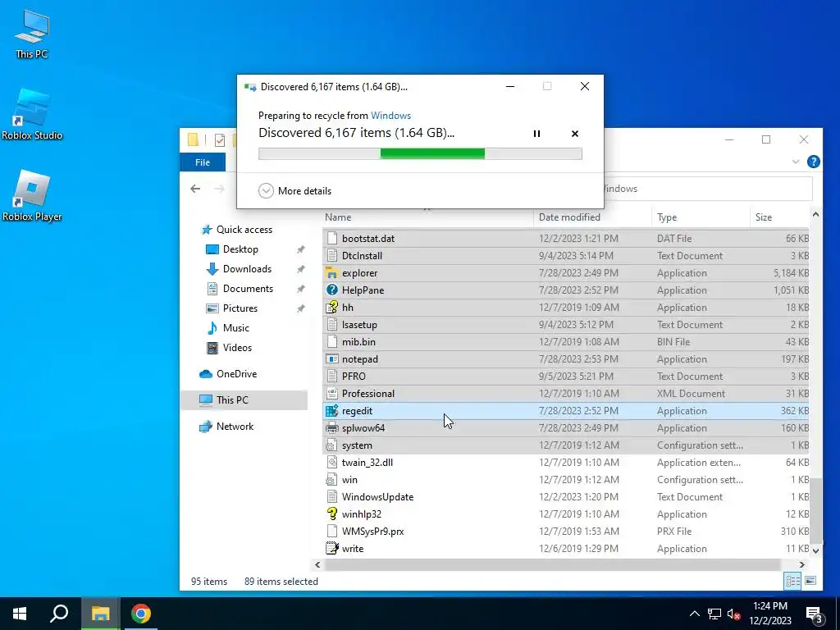Open the network tray icon
The height and width of the screenshot is (630, 840).
pos(714,614)
